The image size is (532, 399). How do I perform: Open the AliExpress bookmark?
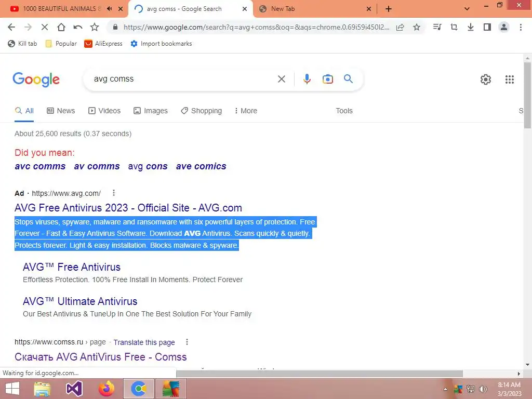coord(103,44)
